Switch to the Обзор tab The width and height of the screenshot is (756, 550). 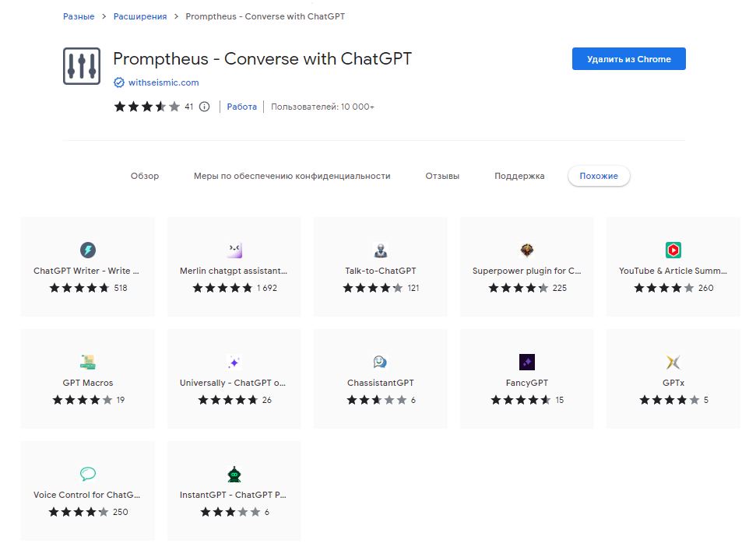click(145, 176)
